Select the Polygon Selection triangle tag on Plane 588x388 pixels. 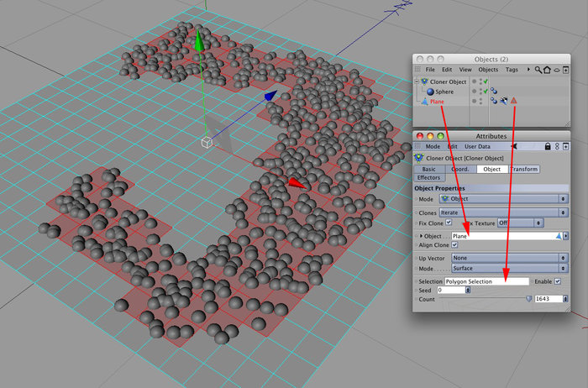click(514, 101)
